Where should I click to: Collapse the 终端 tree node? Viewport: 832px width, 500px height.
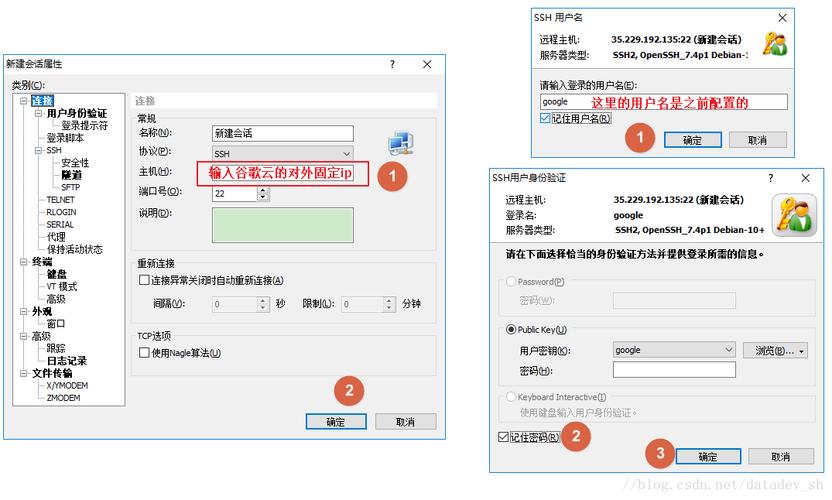23,262
